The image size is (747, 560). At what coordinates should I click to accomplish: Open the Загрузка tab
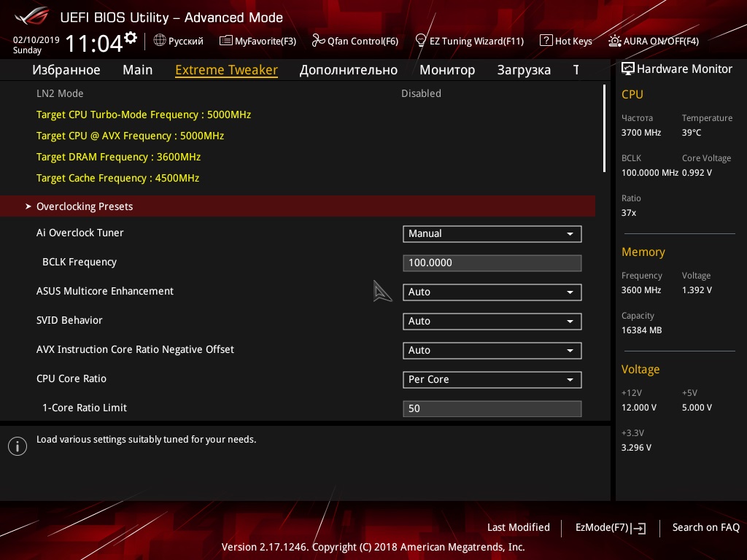[524, 70]
